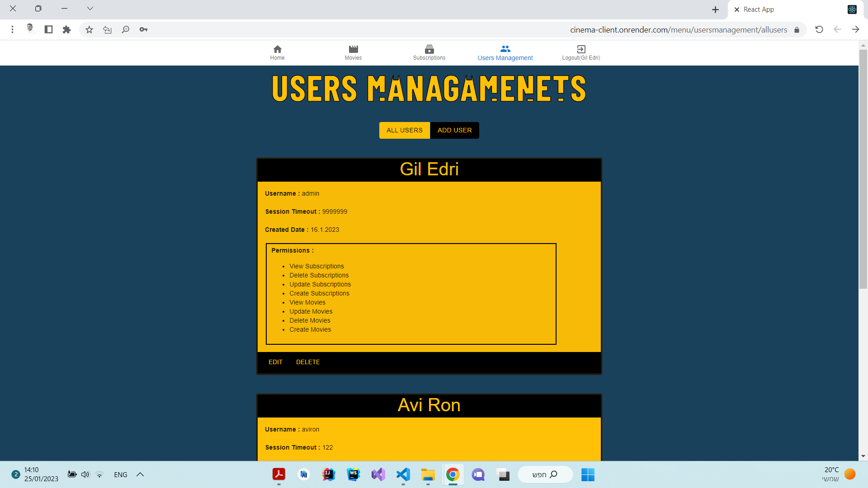
Task: Click DELETE on the Gil Edri user card
Action: 308,362
